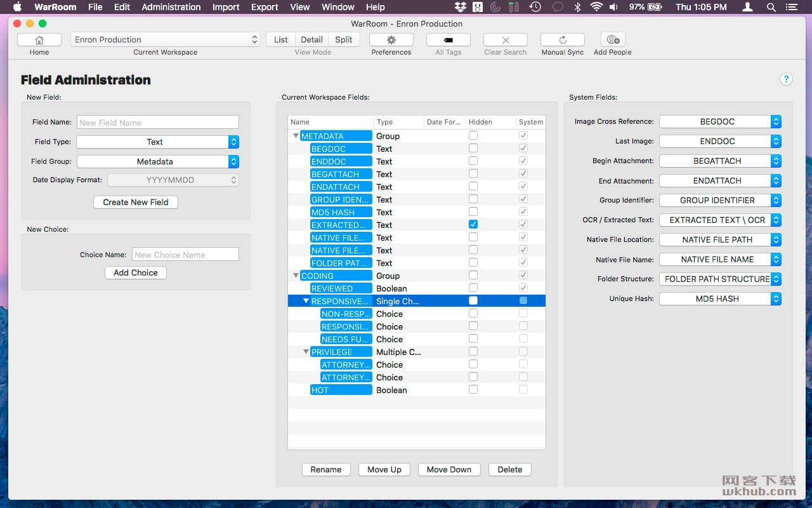The width and height of the screenshot is (812, 508).
Task: Open Notification Center icon
Action: 792,7
